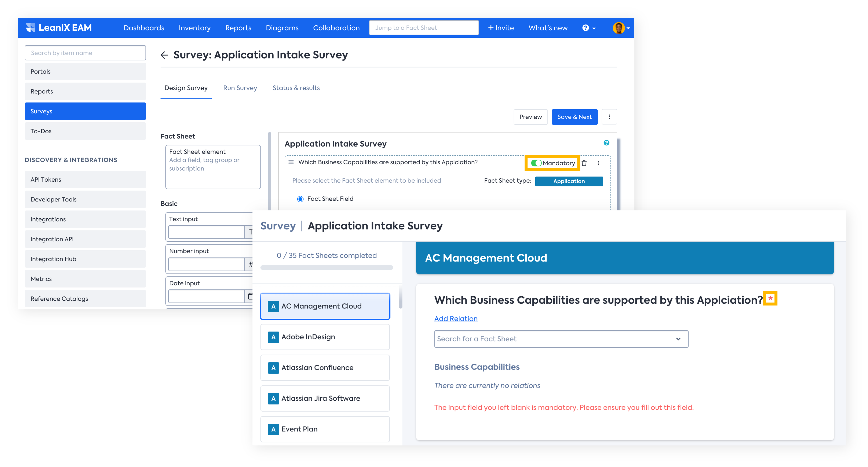Click the Application icon beside AC Management Cloud
This screenshot has height=467, width=868.
[273, 306]
